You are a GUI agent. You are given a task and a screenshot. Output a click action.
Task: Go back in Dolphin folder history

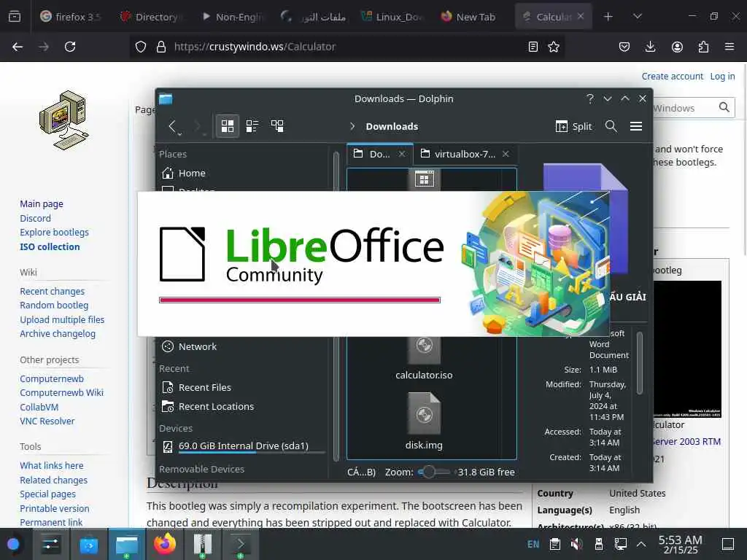pos(173,126)
